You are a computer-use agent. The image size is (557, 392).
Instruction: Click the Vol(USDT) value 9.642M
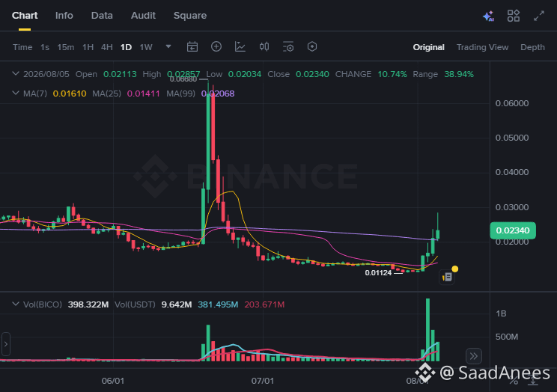point(177,304)
